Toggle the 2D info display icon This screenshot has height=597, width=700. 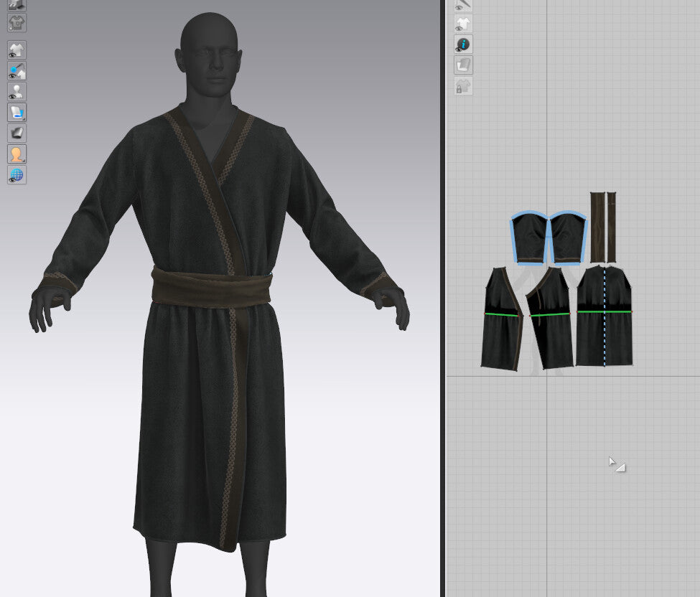pos(463,44)
